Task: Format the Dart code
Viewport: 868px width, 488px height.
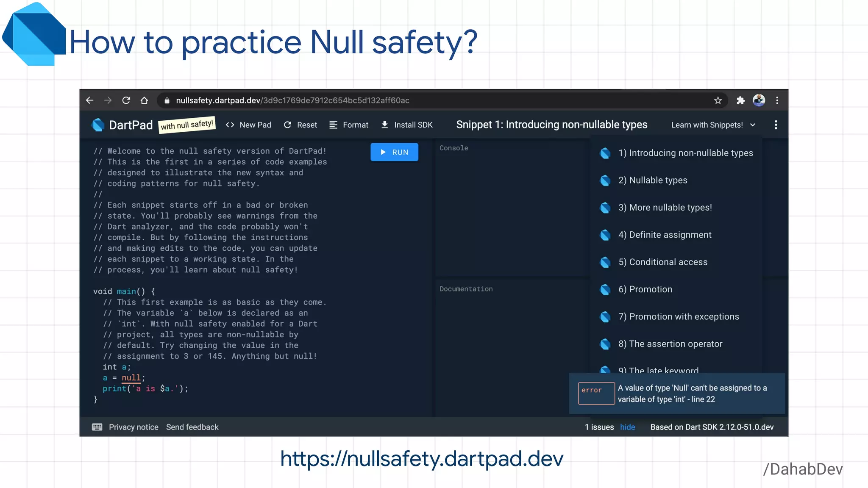Action: [349, 125]
